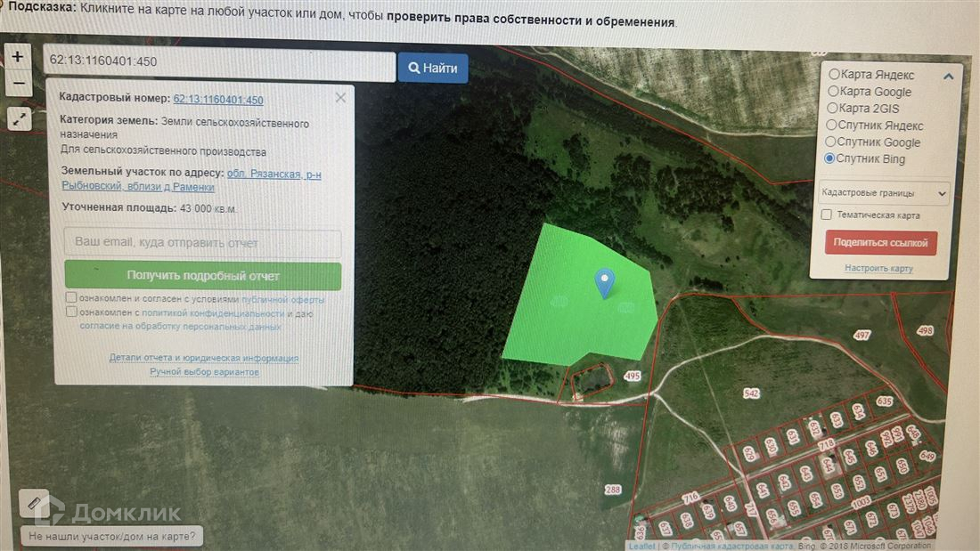The width and height of the screenshot is (980, 551).
Task: Open the Кадастровые границы dropdown
Action: [x=883, y=193]
